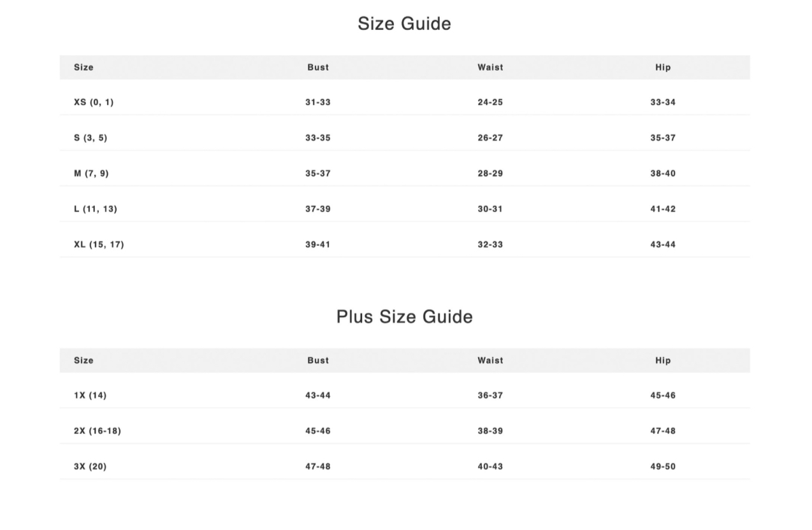Click the Plus Size Guide heading
Image resolution: width=812 pixels, height=530 pixels.
tap(404, 317)
